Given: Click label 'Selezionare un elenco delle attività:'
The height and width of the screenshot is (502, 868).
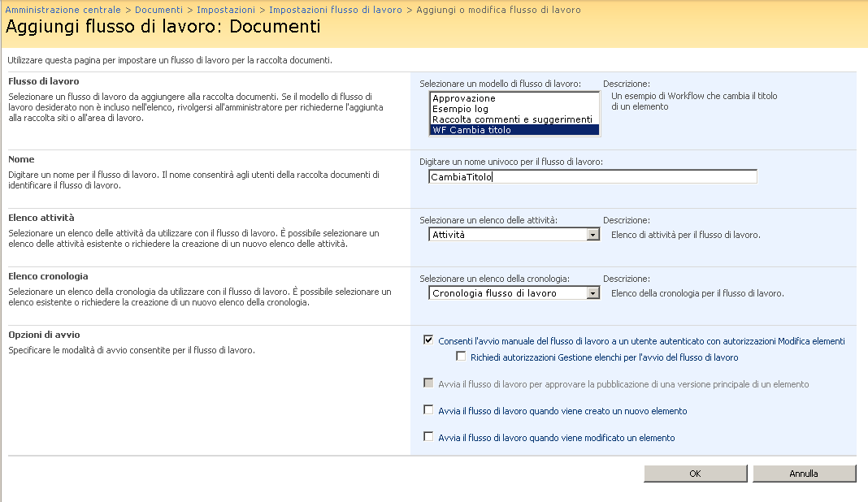Looking at the screenshot, I should pos(488,220).
